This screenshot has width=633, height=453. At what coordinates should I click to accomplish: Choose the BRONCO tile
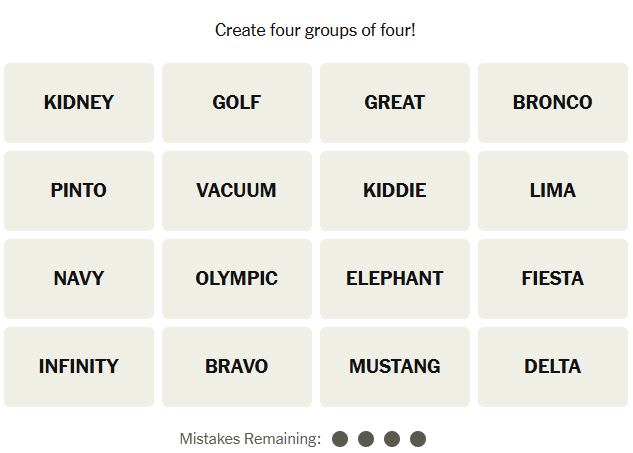pyautogui.click(x=553, y=102)
